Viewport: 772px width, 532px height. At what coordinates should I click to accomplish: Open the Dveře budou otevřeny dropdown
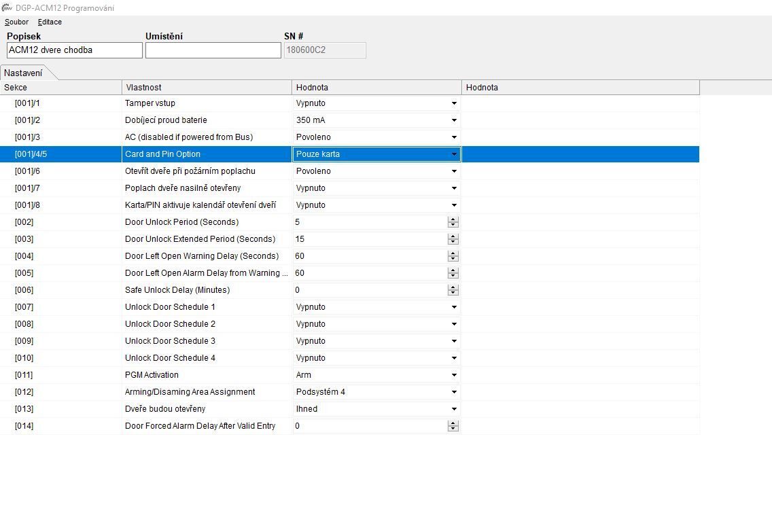[x=454, y=409]
